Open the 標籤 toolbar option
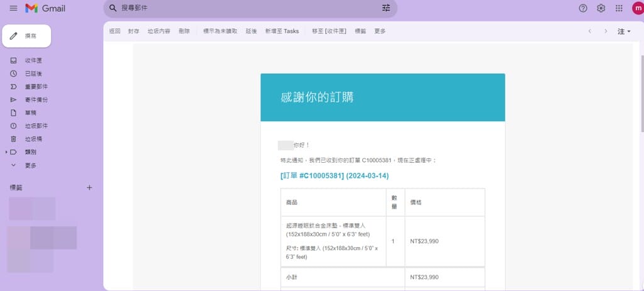 coord(360,31)
